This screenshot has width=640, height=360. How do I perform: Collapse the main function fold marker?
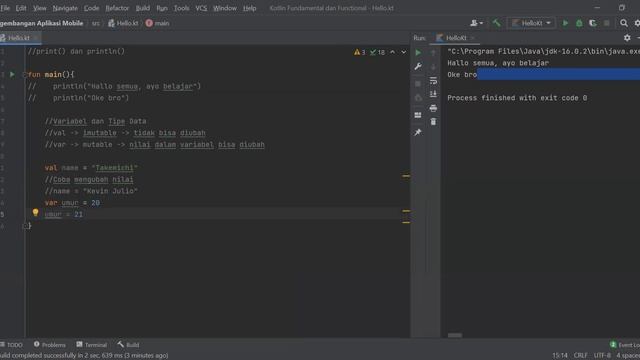coord(24,75)
